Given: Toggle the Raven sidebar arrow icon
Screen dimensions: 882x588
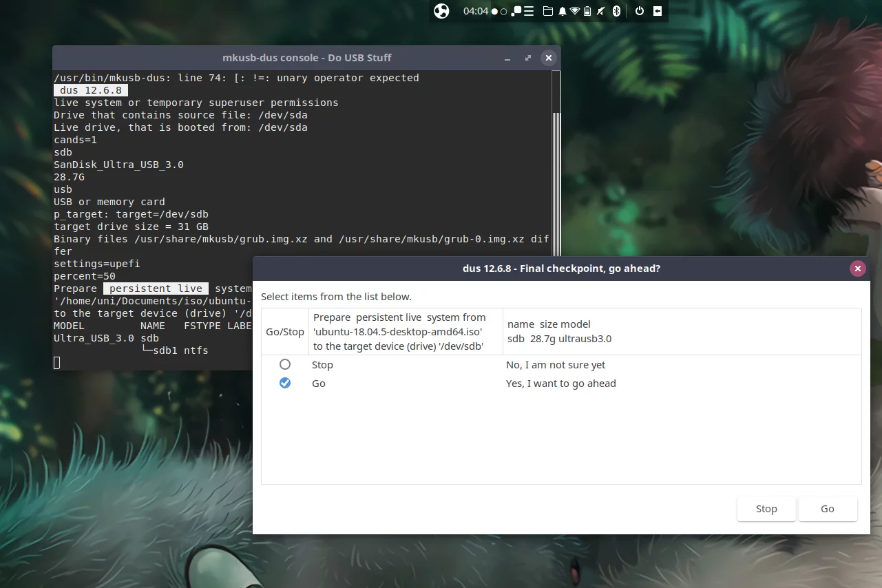Looking at the screenshot, I should (x=658, y=11).
